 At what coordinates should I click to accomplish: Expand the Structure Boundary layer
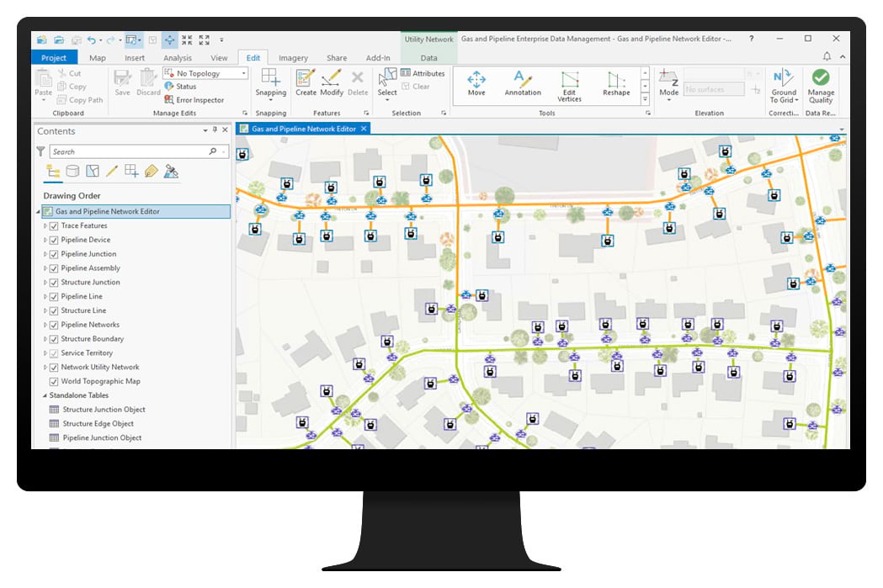(x=45, y=339)
